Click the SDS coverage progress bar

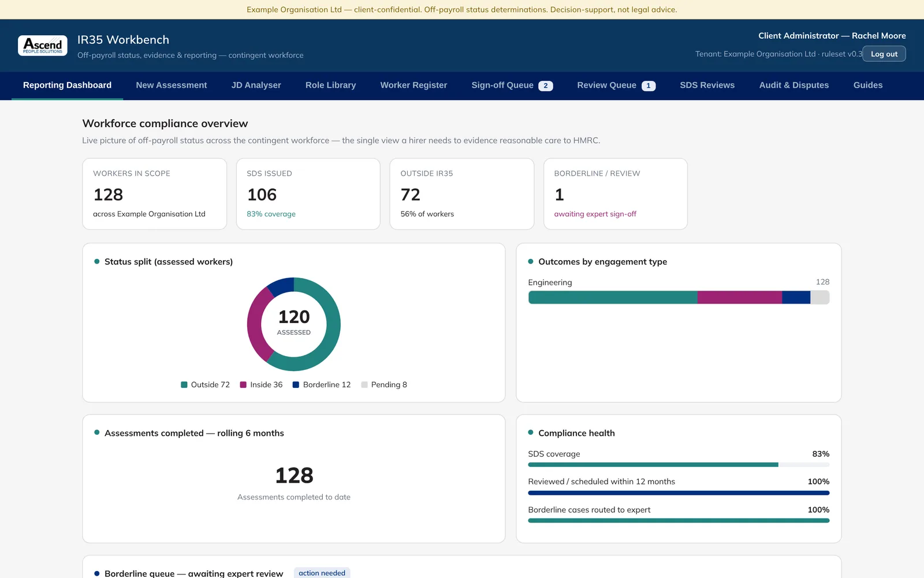[x=679, y=465]
